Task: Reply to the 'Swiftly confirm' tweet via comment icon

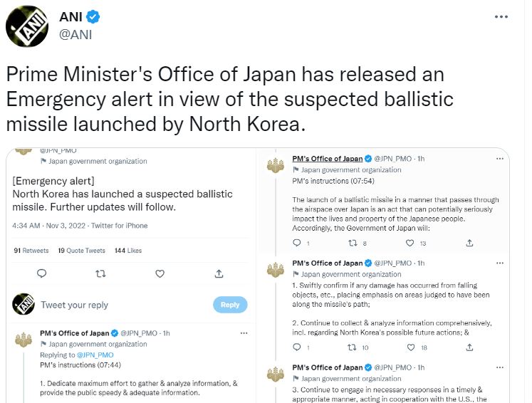Action: click(298, 347)
